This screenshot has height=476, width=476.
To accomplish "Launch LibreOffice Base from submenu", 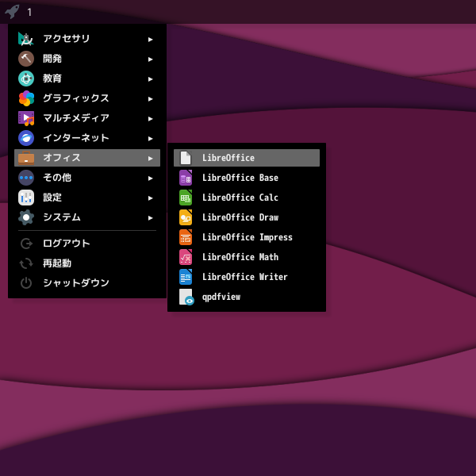I will point(247,178).
